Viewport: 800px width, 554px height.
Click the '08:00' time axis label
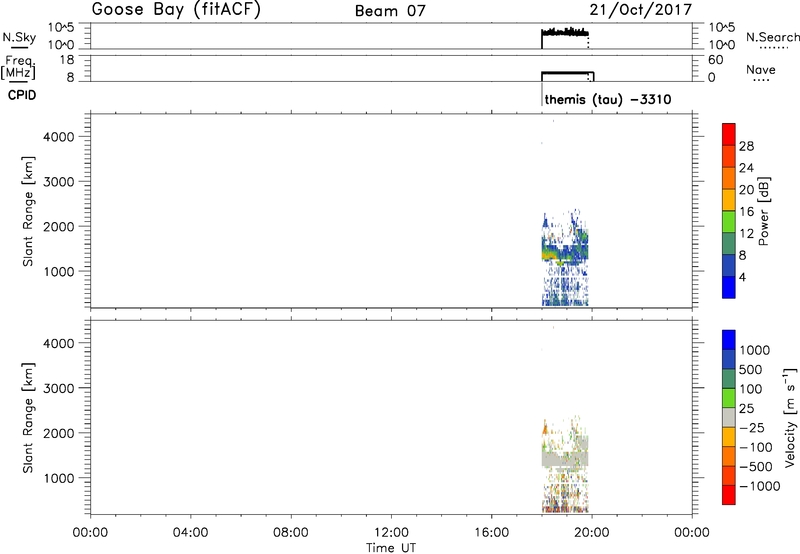pos(291,533)
